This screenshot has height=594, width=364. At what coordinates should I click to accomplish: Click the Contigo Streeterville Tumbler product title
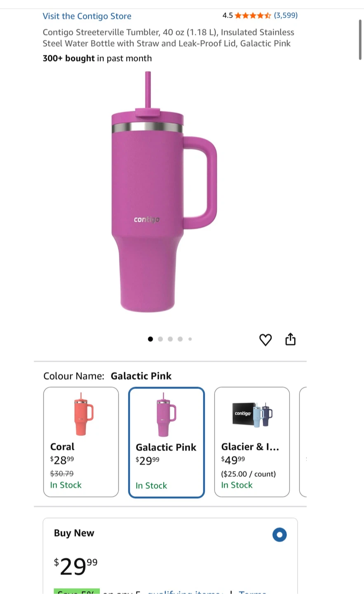[x=168, y=38]
